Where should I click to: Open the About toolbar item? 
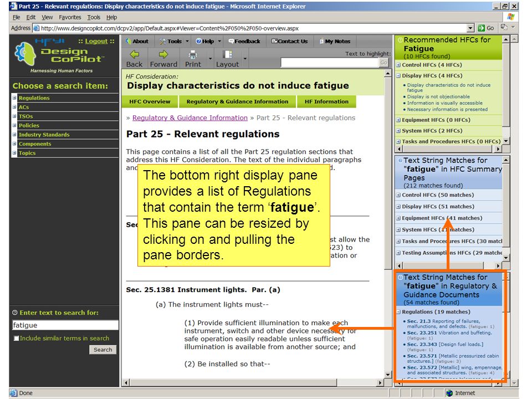pyautogui.click(x=137, y=41)
